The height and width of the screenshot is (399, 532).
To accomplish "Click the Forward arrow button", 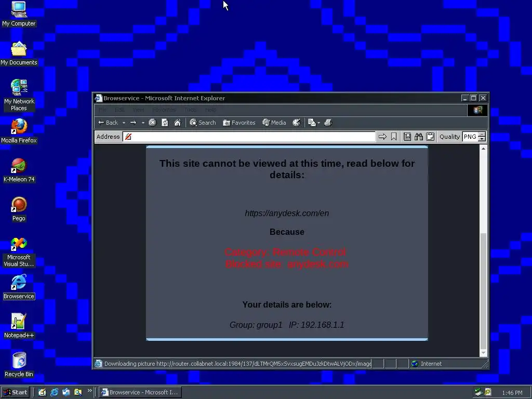I will [134, 123].
